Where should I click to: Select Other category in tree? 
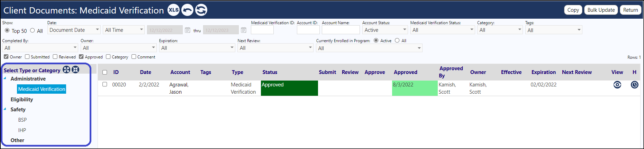(17, 140)
